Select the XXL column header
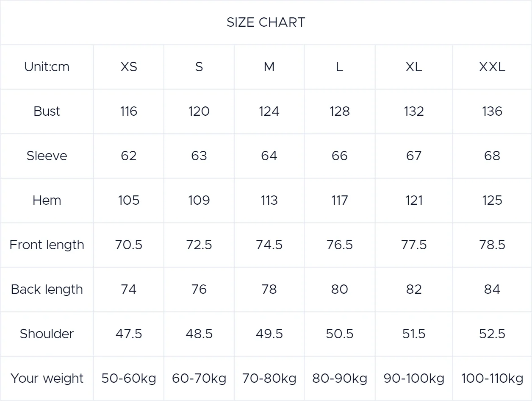 [492, 67]
